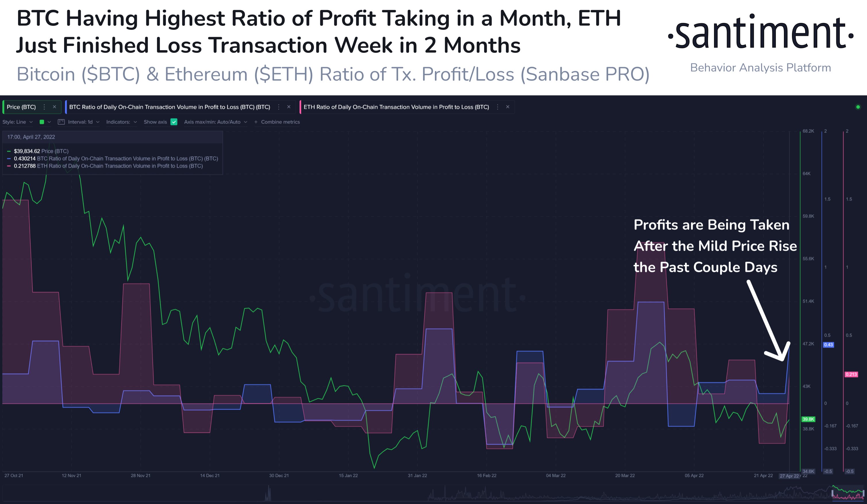Open options for BTC Ratio metric

pyautogui.click(x=279, y=107)
